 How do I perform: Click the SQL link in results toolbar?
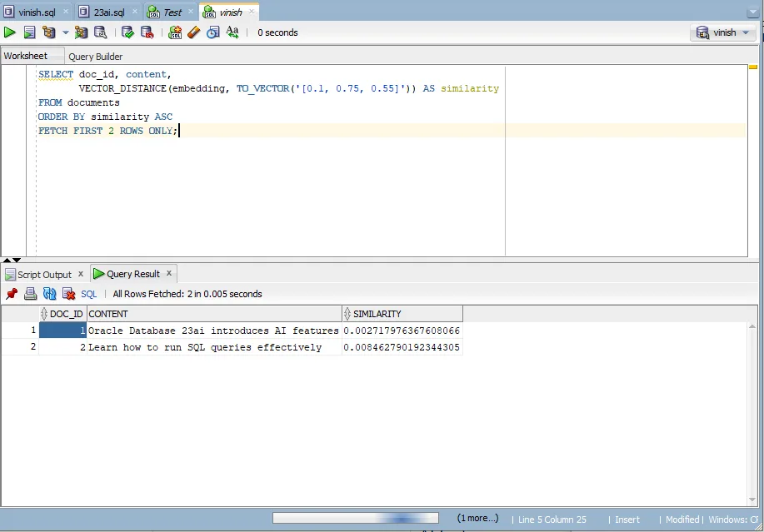click(88, 294)
